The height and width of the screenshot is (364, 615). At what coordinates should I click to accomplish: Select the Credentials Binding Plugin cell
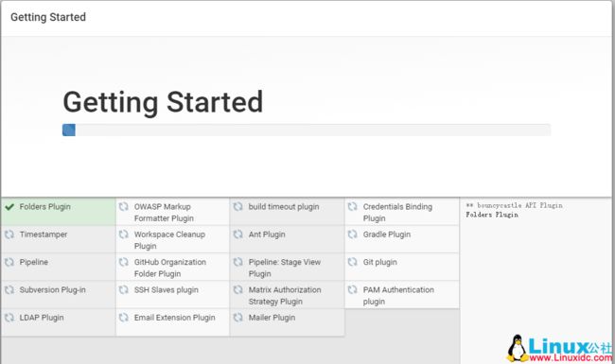(402, 212)
